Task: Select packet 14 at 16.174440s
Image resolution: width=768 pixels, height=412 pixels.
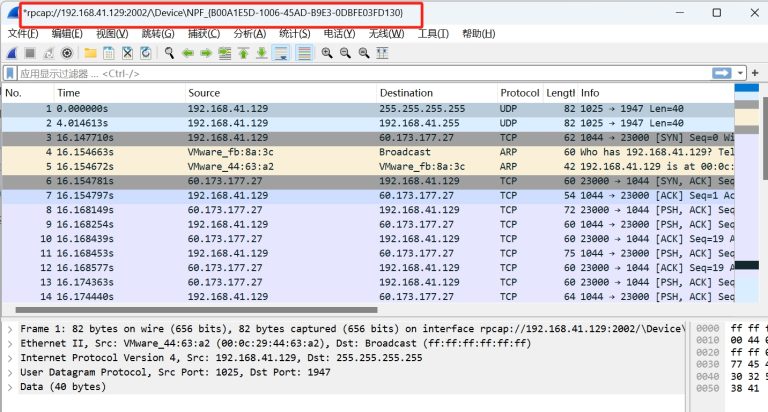Action: 368,297
